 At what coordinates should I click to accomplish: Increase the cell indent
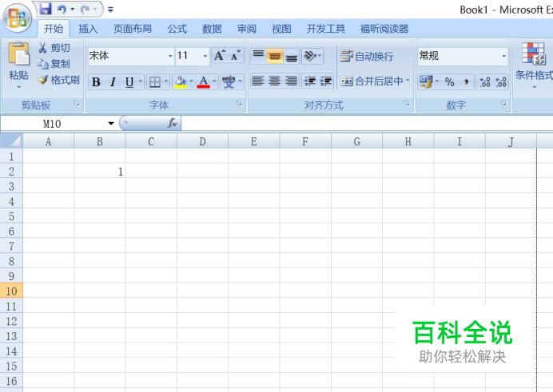pos(326,81)
